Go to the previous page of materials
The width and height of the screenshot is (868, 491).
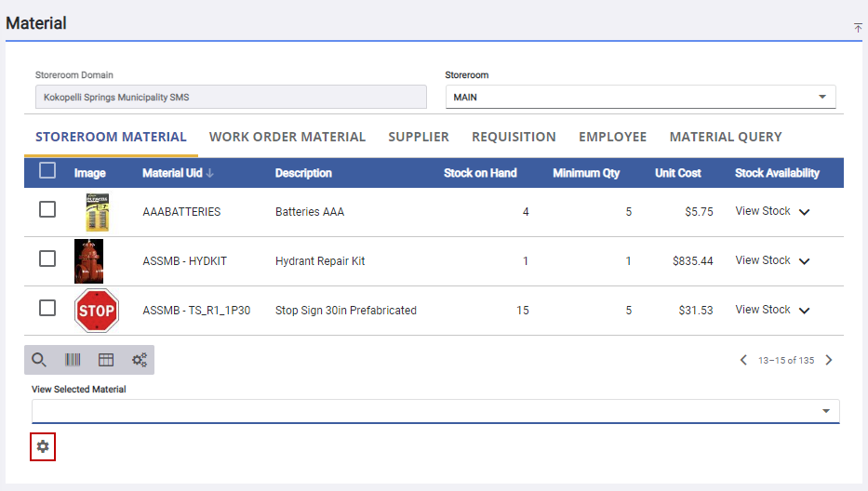point(743,360)
